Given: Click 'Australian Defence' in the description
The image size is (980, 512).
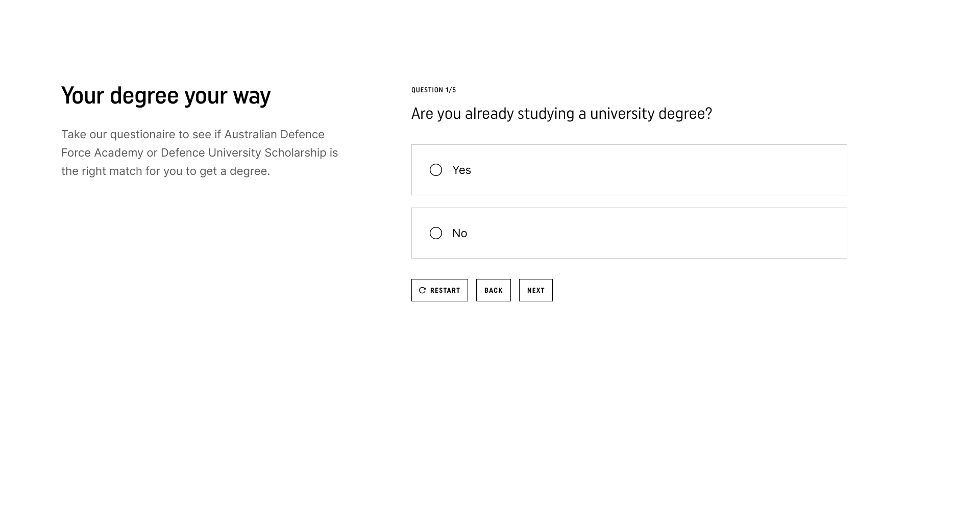Looking at the screenshot, I should [275, 134].
